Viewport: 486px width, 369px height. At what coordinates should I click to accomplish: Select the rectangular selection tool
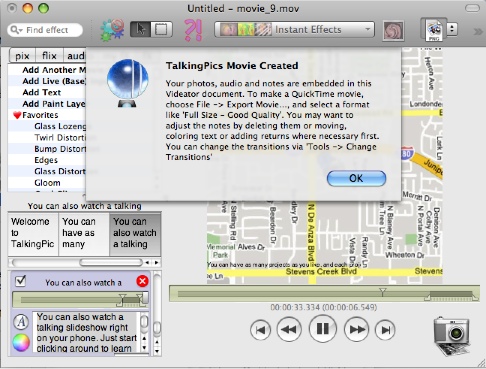(x=161, y=29)
